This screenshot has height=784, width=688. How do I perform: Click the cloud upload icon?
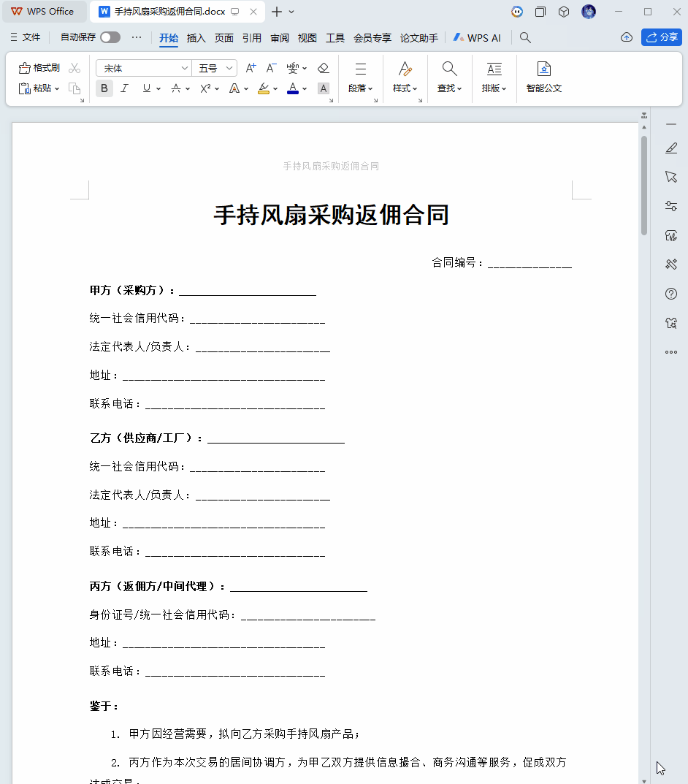[627, 37]
